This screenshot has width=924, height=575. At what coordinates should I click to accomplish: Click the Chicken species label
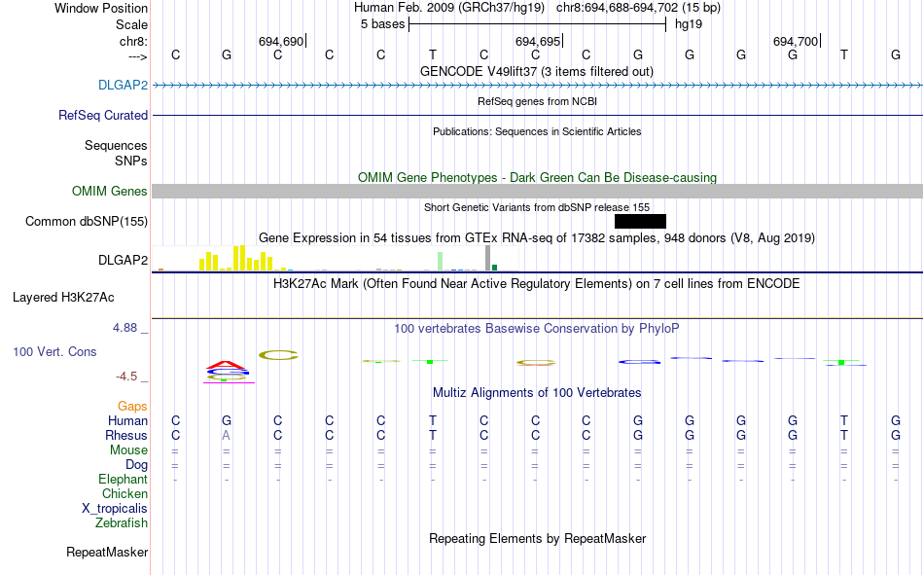pos(124,493)
